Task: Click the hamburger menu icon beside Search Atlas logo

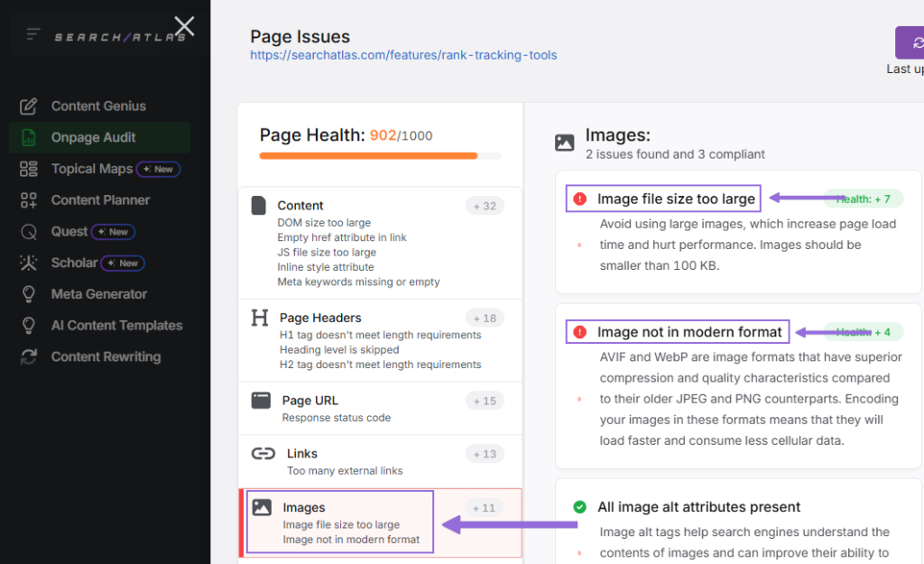Action: 33,34
